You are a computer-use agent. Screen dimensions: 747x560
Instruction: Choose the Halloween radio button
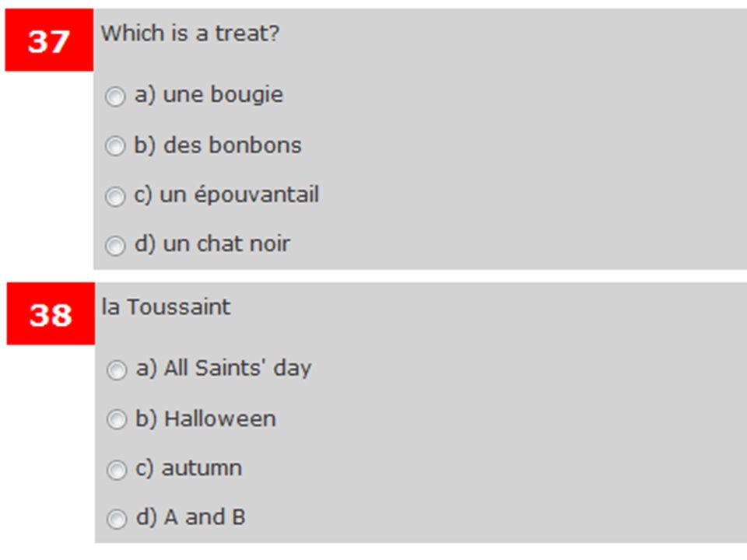pyautogui.click(x=117, y=419)
